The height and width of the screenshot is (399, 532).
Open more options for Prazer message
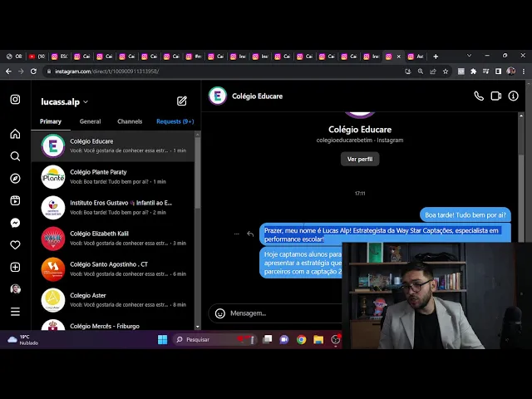pyautogui.click(x=236, y=234)
